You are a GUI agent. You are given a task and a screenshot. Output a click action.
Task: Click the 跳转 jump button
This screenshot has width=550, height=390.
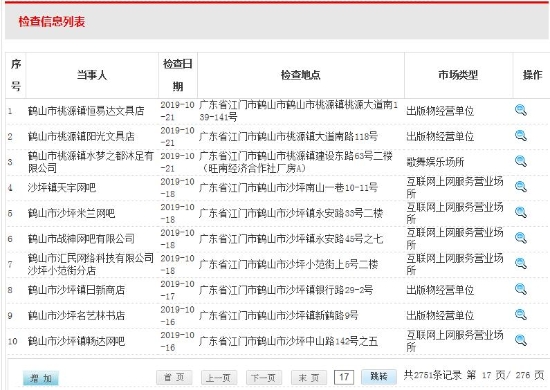pyautogui.click(x=378, y=377)
